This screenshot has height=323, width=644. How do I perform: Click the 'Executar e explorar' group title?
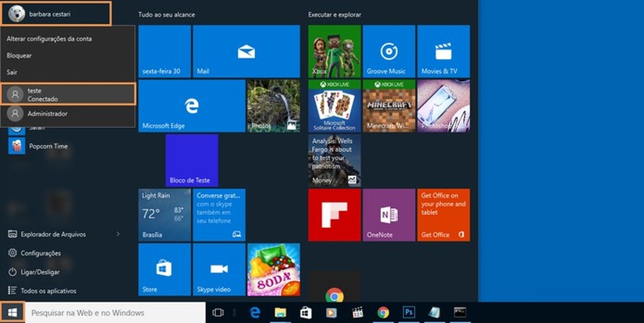334,14
